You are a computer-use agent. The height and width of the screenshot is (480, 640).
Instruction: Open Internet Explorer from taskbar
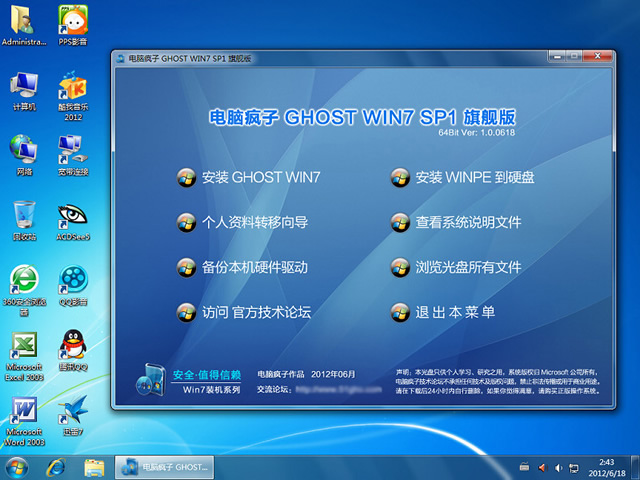pos(56,468)
